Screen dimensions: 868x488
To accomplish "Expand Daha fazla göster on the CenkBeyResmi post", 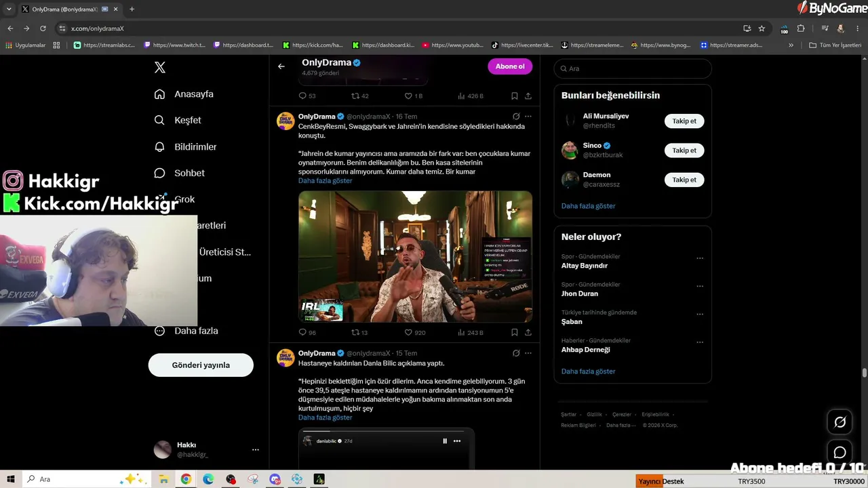I will coord(325,181).
